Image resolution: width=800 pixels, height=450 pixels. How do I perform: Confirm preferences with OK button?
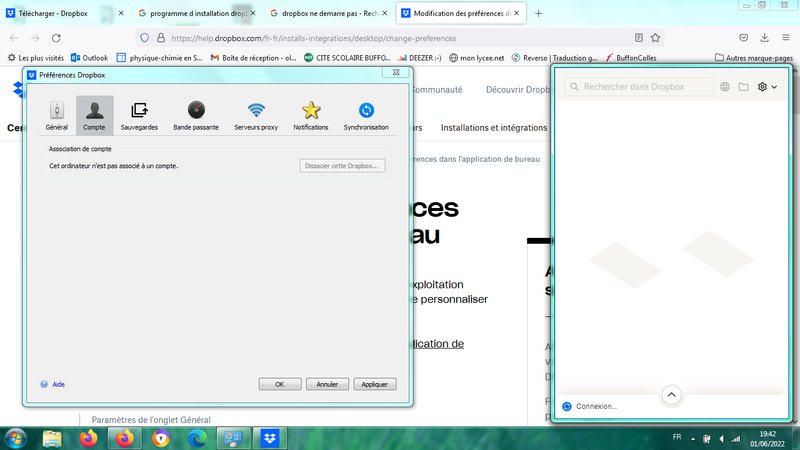280,384
